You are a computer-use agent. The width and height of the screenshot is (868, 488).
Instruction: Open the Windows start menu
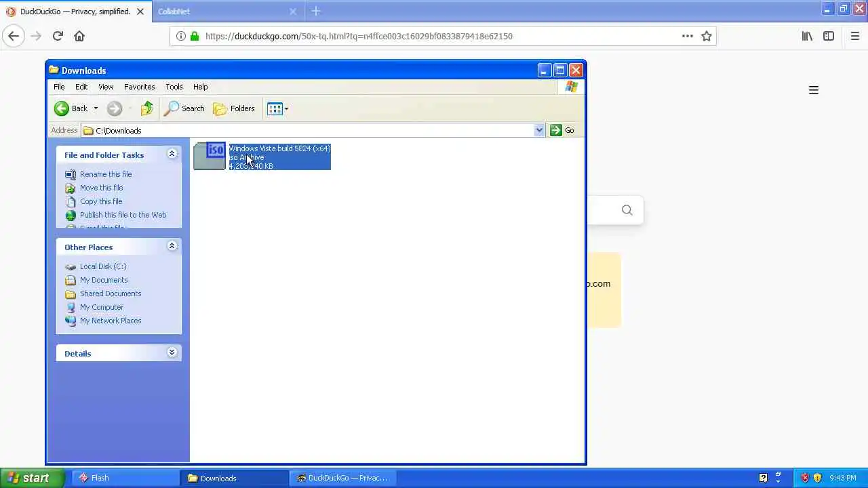[x=32, y=478]
